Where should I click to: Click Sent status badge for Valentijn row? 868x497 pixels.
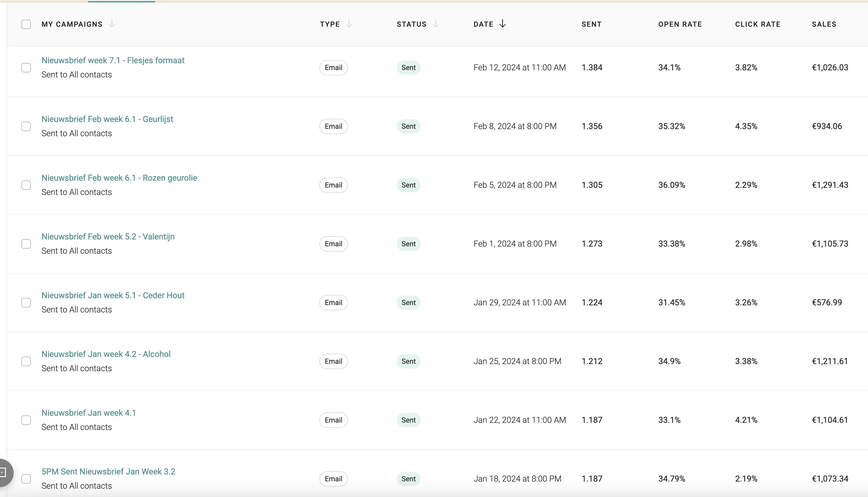[408, 244]
